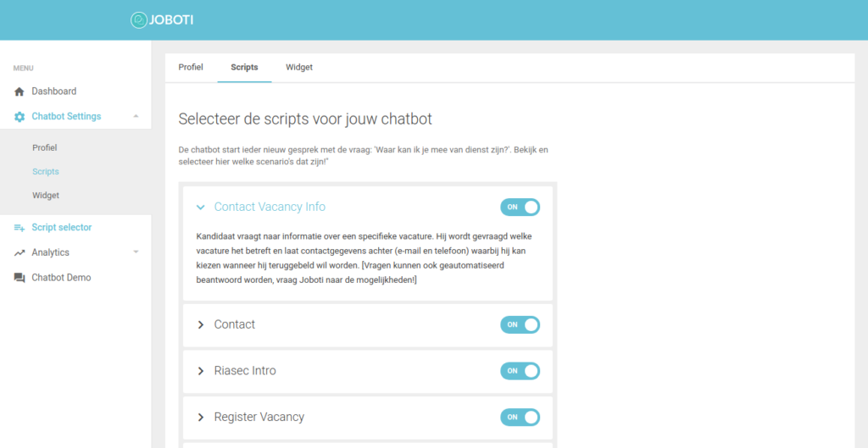Click the Joboti logo icon
868x448 pixels.
(139, 20)
